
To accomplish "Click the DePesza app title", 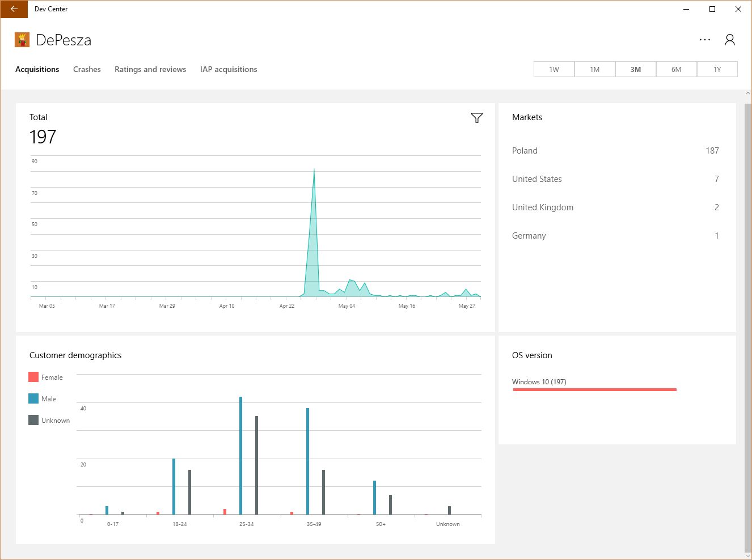I will (x=64, y=40).
